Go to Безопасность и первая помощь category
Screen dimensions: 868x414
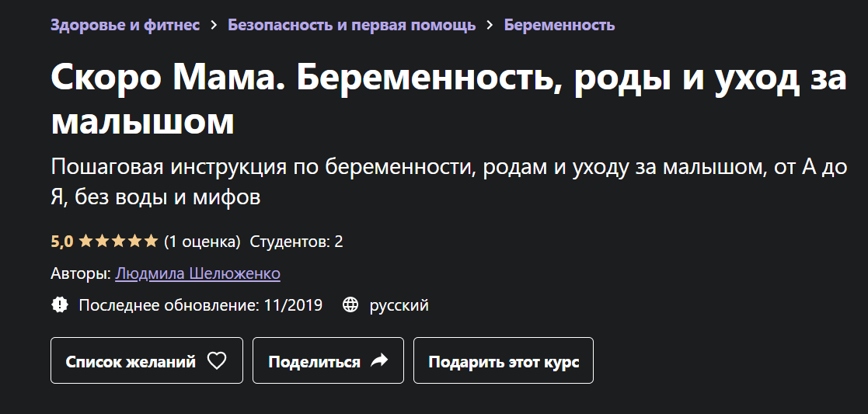pyautogui.click(x=351, y=25)
